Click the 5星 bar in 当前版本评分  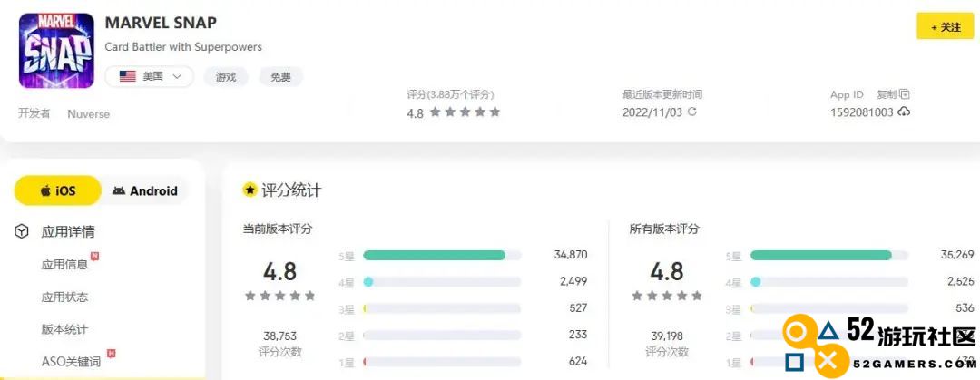(x=442, y=255)
